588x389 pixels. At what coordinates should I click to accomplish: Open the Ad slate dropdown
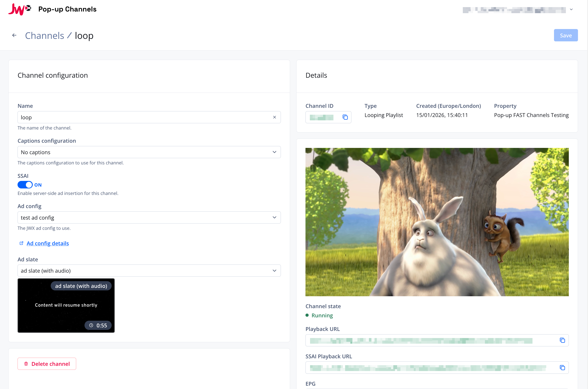point(149,271)
